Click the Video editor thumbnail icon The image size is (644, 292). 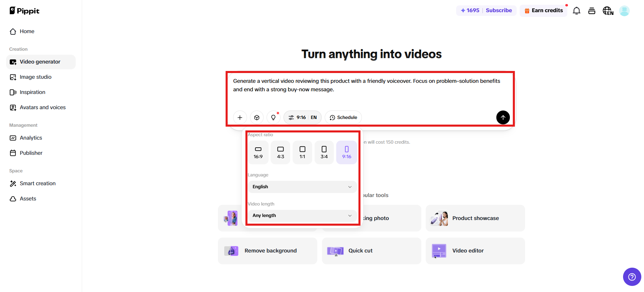point(439,251)
